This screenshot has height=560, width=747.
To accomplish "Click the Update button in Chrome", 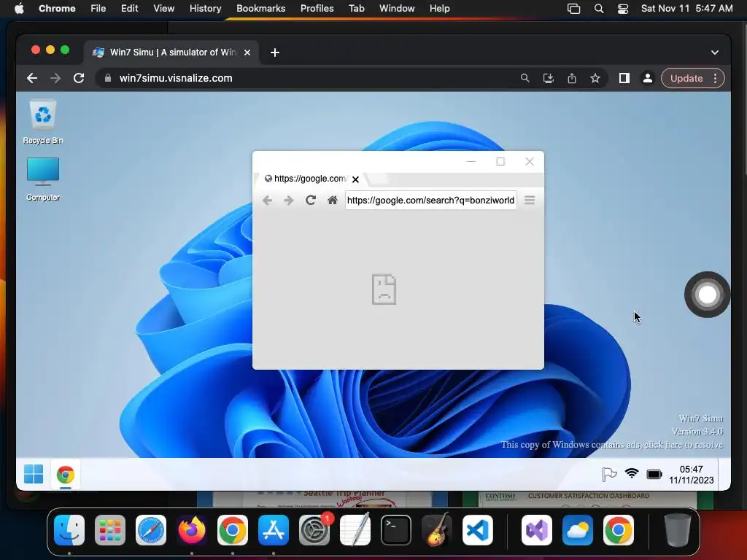I will 686,78.
